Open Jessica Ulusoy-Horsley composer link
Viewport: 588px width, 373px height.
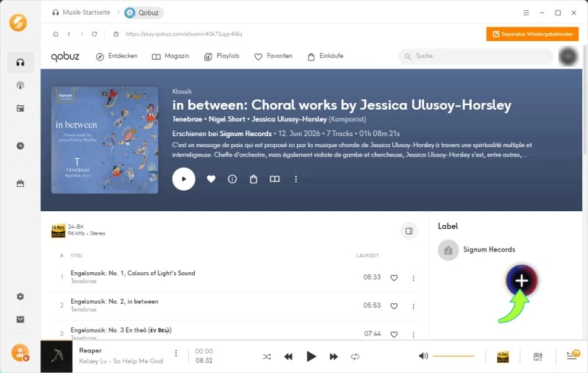coord(289,119)
